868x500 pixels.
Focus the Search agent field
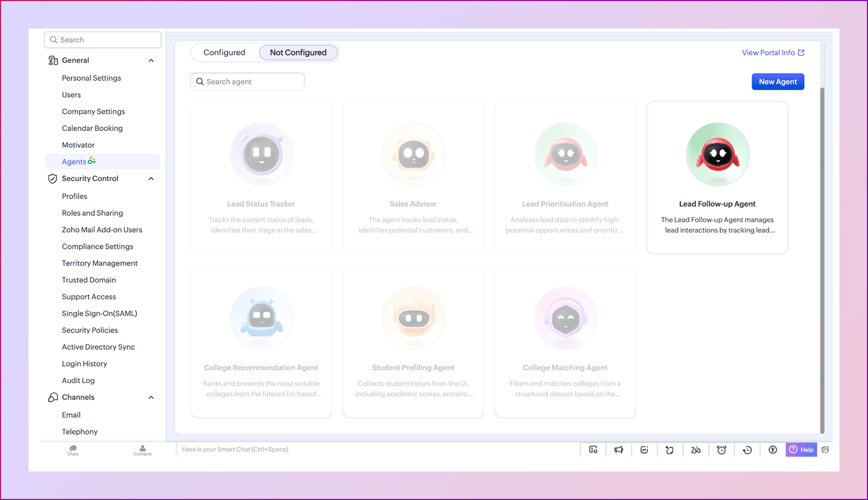click(247, 82)
